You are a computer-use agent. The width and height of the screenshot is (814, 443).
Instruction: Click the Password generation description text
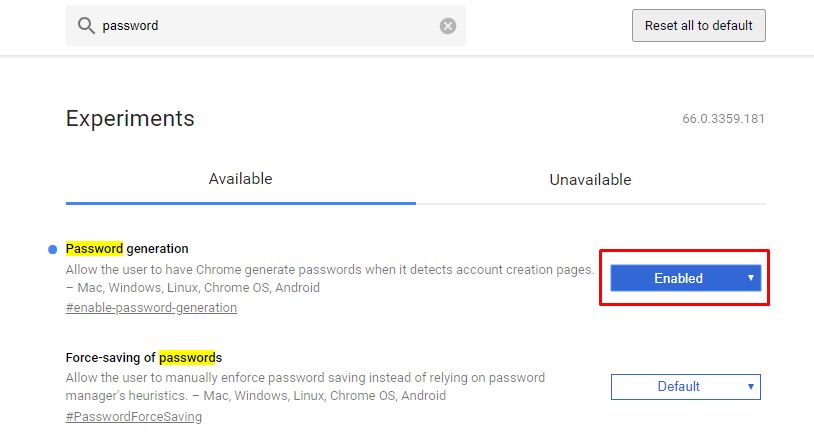(x=330, y=270)
